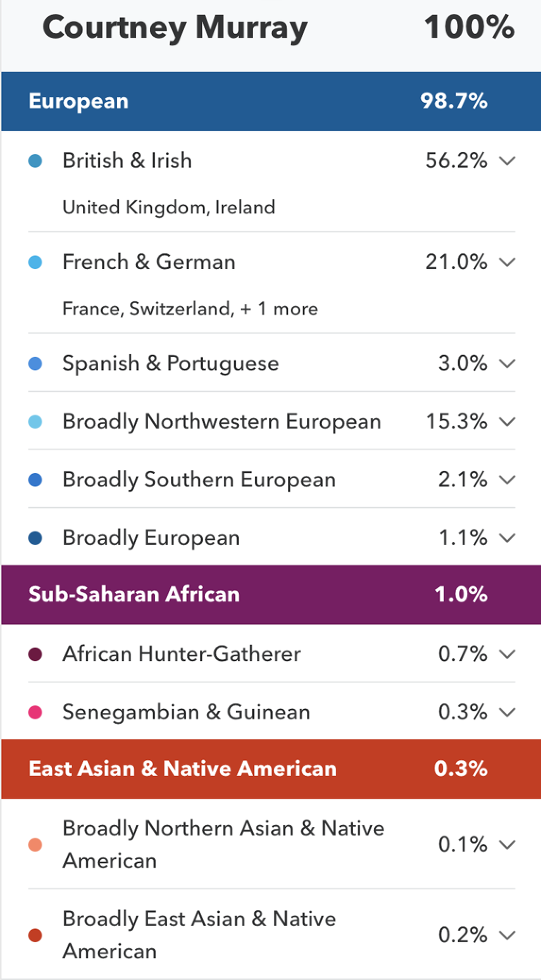Click France, Switzerland, + 1 more text
The height and width of the screenshot is (980, 541).
pos(190,308)
